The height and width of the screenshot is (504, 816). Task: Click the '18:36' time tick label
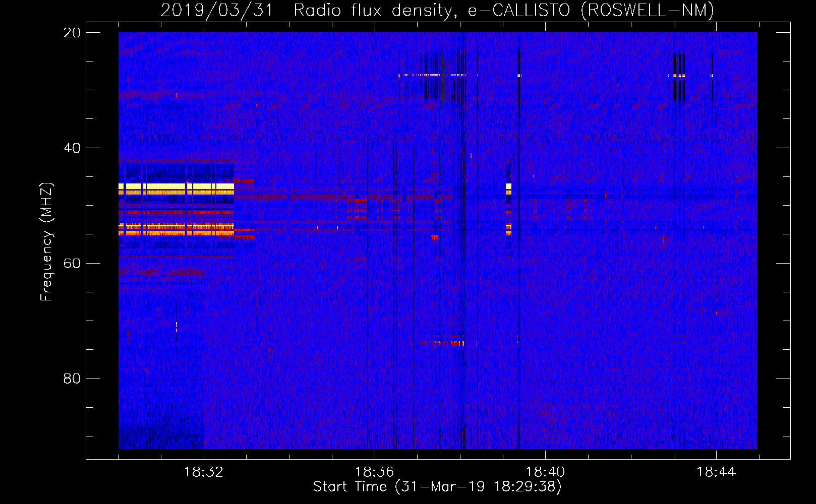[x=374, y=472]
